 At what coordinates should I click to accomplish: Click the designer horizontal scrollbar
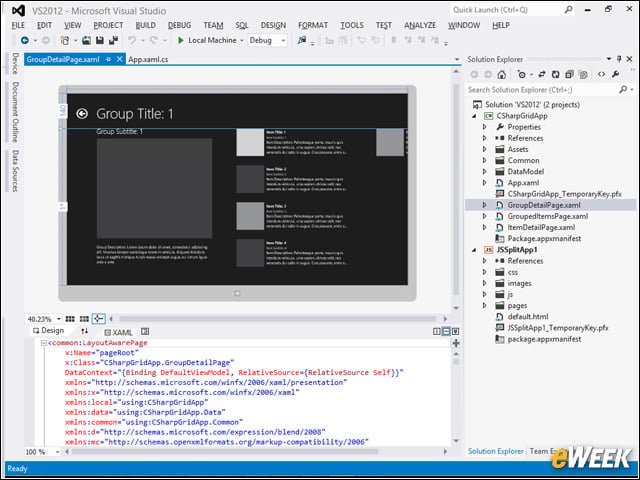click(278, 319)
